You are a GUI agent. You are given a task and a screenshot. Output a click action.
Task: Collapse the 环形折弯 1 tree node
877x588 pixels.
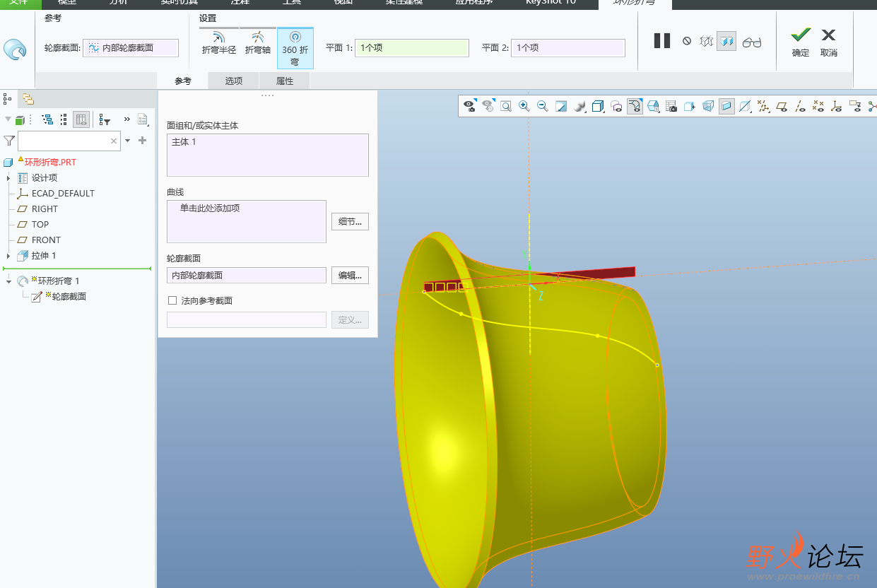click(x=8, y=281)
